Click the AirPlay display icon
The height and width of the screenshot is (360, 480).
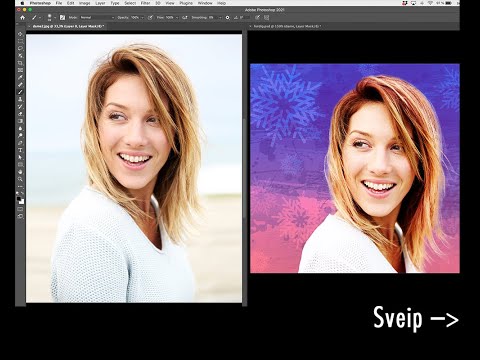click(414, 3)
